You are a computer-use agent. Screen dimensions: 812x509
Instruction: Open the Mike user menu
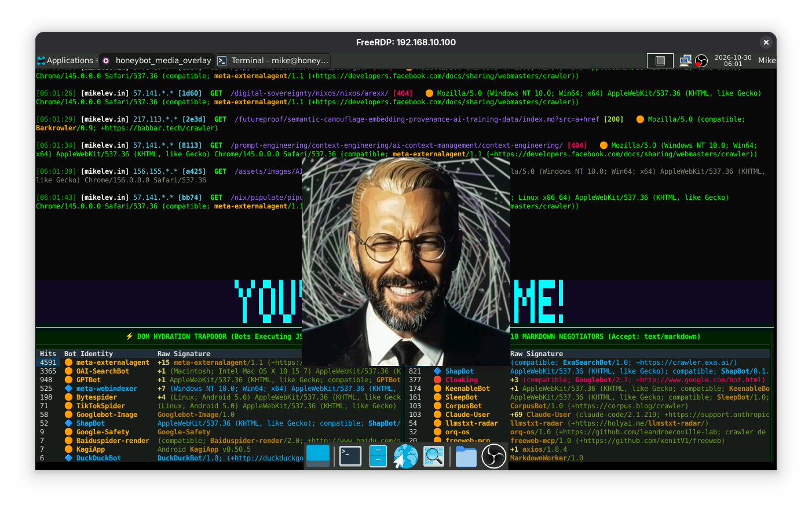(x=767, y=60)
